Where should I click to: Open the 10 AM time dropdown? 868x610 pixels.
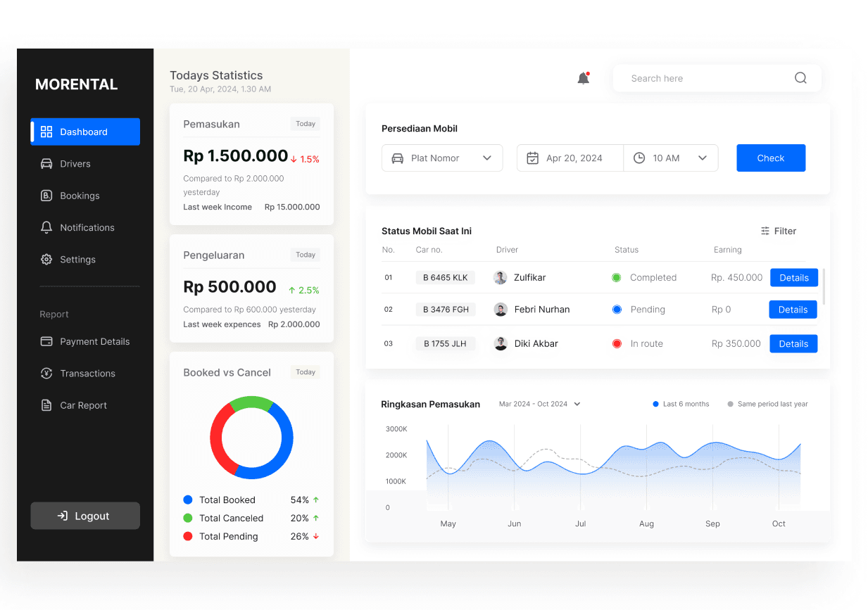point(702,158)
